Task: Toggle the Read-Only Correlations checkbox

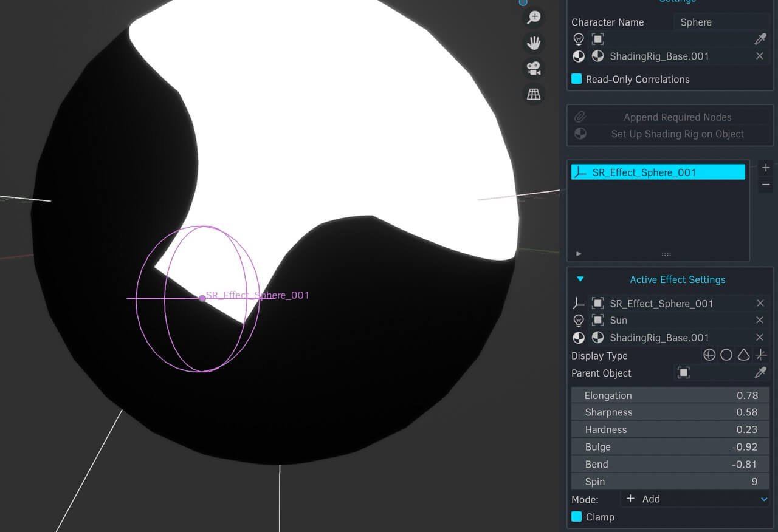Action: pyautogui.click(x=577, y=79)
